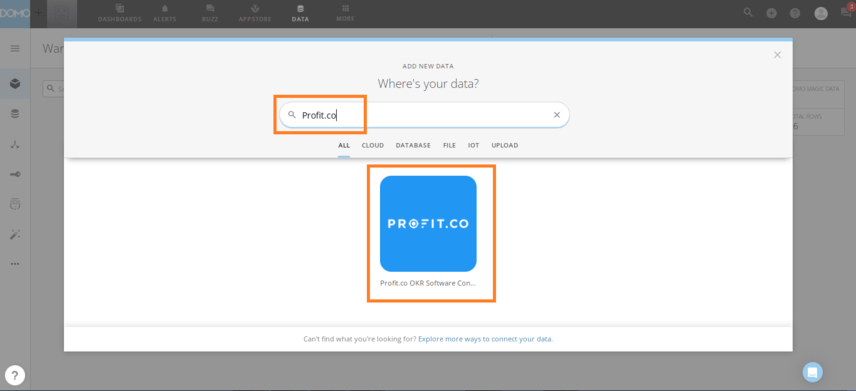This screenshot has height=391, width=856.
Task: Select the DATABASE filter tab
Action: click(413, 146)
